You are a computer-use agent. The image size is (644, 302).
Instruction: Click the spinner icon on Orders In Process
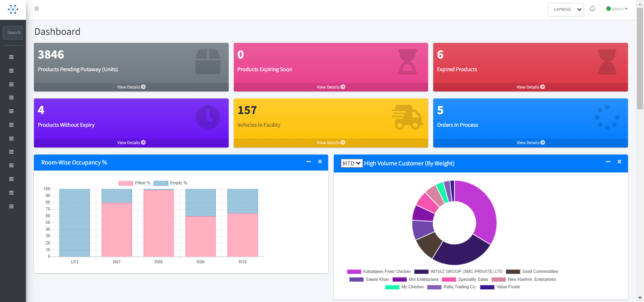click(x=607, y=117)
